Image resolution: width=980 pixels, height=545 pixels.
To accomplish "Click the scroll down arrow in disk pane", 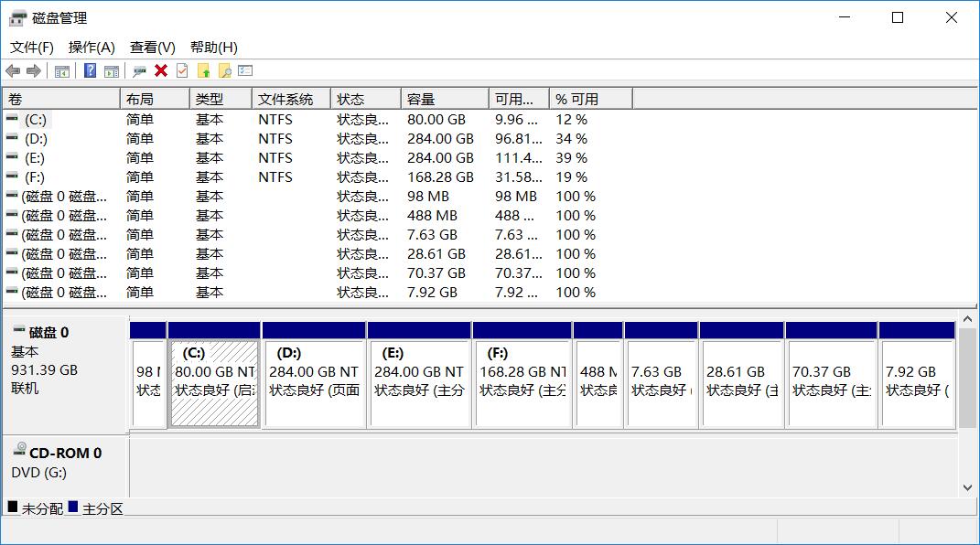I will (x=968, y=488).
